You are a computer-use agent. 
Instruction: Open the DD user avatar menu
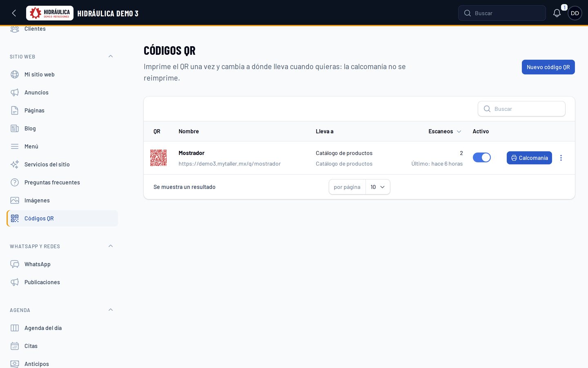tap(575, 13)
